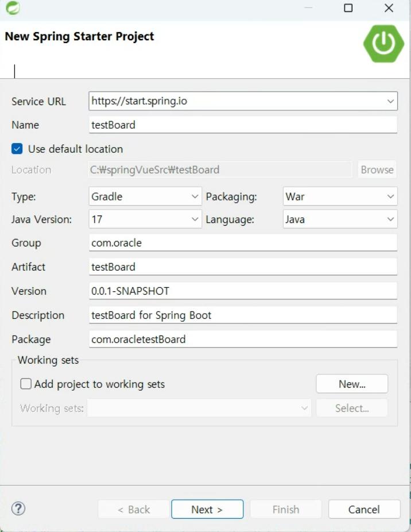Click the Browse button for Location
411x532 pixels.
(377, 169)
